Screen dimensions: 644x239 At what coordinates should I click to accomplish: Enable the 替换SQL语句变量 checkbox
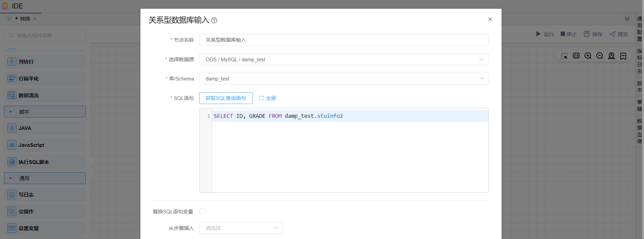203,211
